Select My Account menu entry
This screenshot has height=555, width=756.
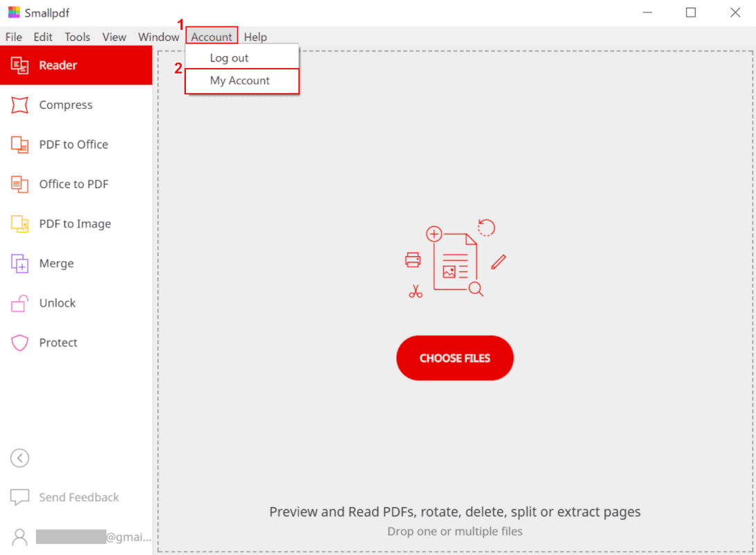[242, 80]
